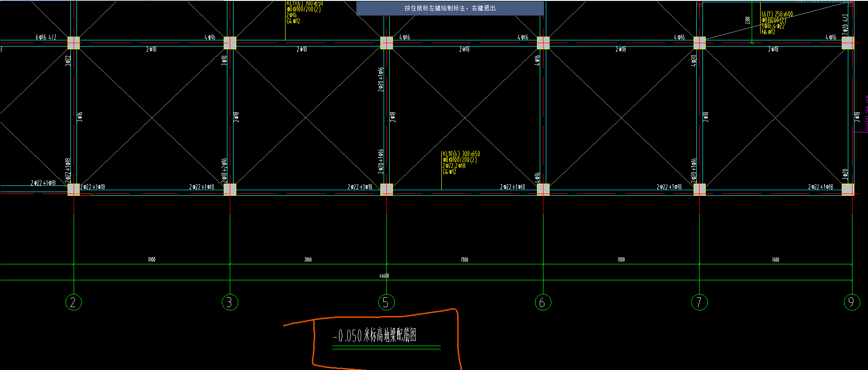The height and width of the screenshot is (370, 868).
Task: Click the 7600 span dimension text
Action: click(775, 260)
